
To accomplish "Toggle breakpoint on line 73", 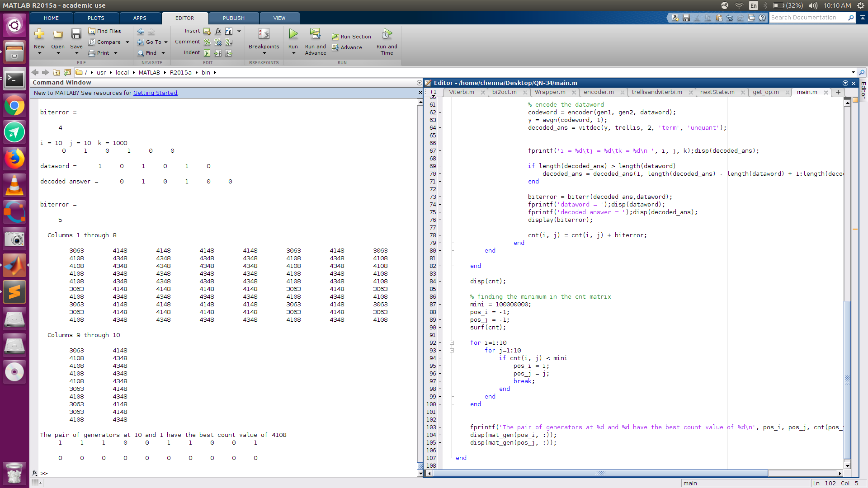I will (x=440, y=197).
